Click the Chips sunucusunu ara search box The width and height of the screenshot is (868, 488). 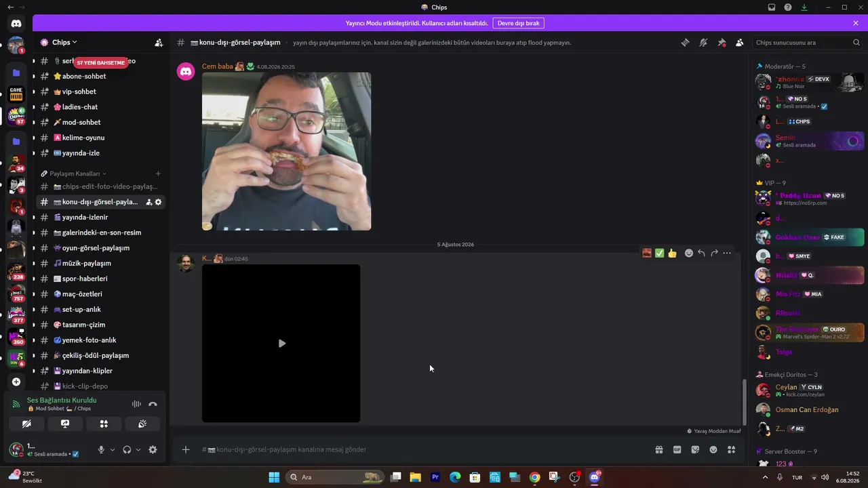807,42
